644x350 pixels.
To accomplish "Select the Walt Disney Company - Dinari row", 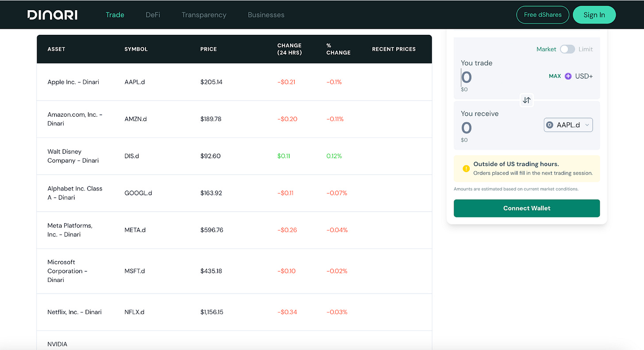I will 234,156.
